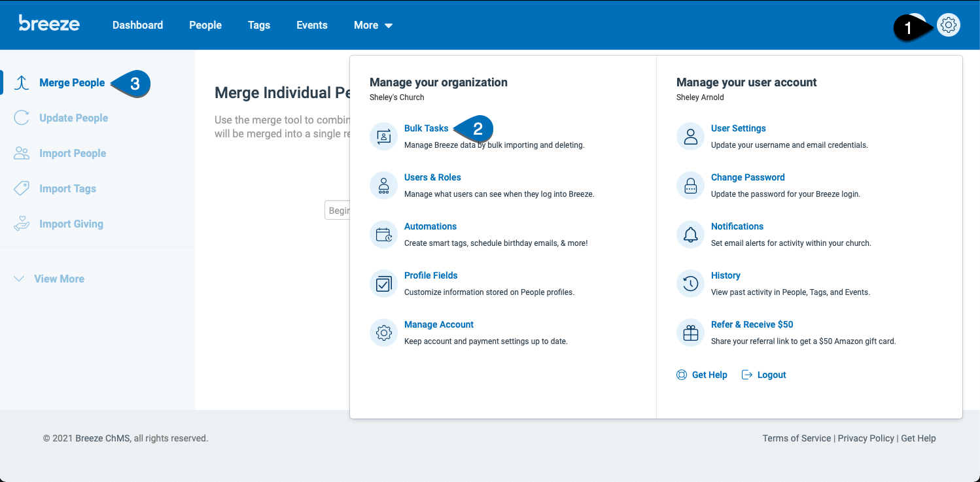Click the Merge People sidebar icon

point(22,83)
